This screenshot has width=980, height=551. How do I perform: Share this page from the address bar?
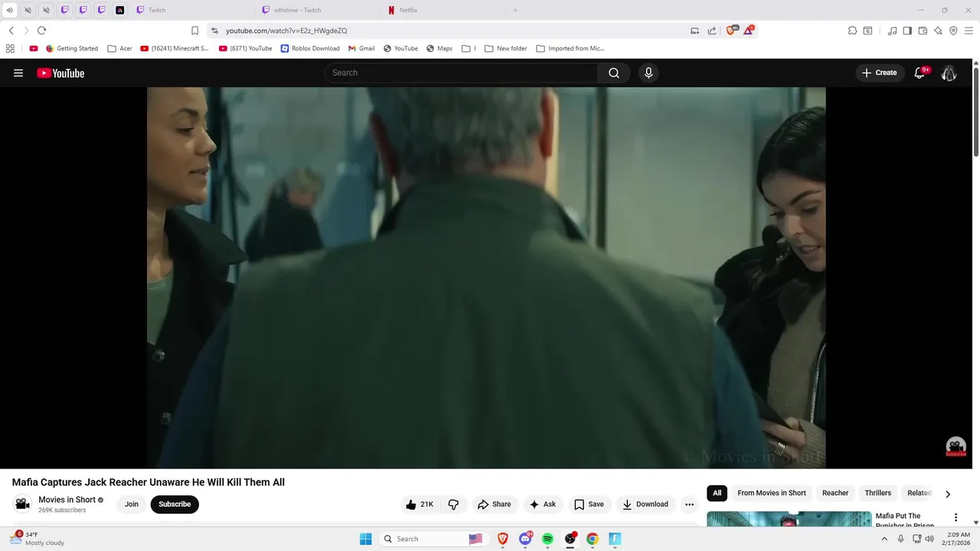coord(711,31)
